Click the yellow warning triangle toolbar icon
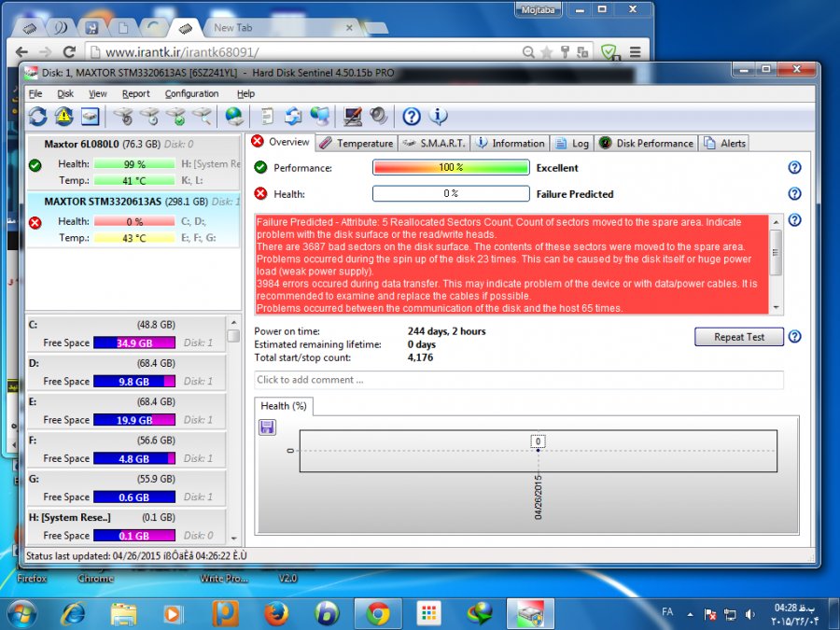The width and height of the screenshot is (840, 630). point(63,117)
